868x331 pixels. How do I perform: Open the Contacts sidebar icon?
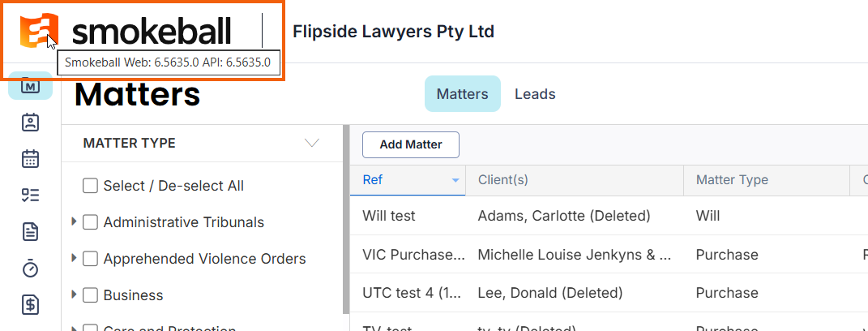pos(31,123)
